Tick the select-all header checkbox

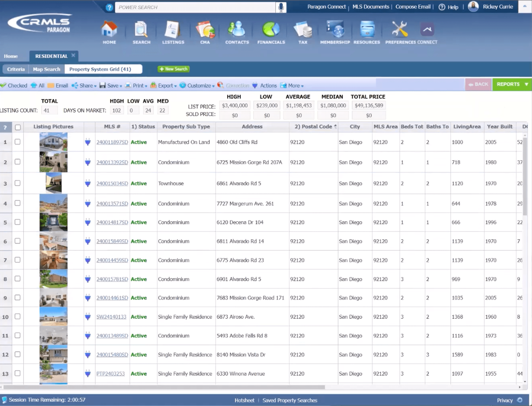pos(18,127)
